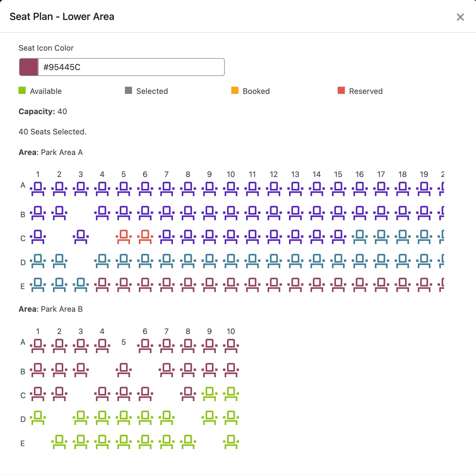Open the seat icon color swatch picker
This screenshot has height=475, width=476.
[29, 67]
